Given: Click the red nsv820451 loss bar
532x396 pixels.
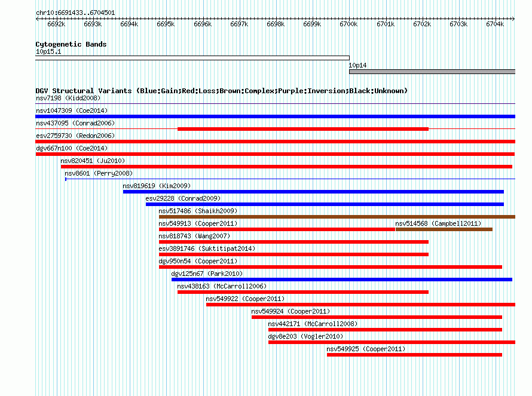Looking at the screenshot, I should point(286,167).
